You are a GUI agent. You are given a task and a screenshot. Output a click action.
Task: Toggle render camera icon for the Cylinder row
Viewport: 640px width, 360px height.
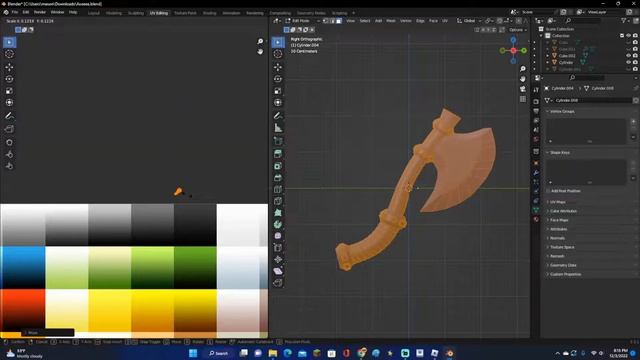coord(635,62)
